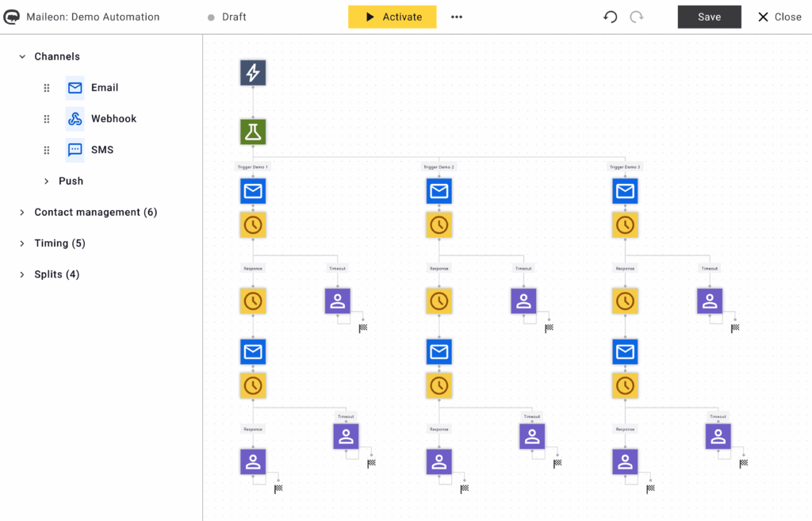Expand Contact management (6) section
Screen dimensions: 812x521
pos(22,213)
